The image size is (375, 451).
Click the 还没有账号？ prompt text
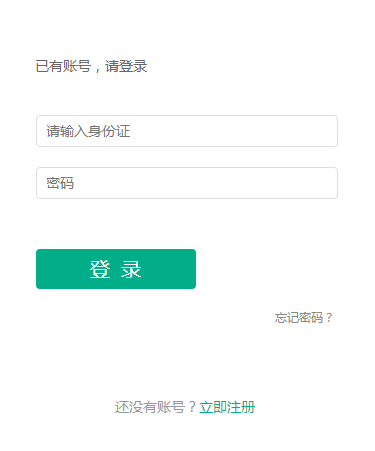pos(156,407)
